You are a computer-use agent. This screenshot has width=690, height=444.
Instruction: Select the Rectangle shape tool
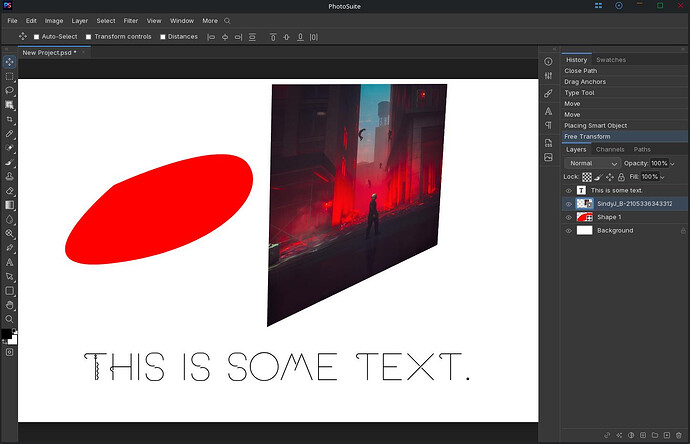point(9,291)
